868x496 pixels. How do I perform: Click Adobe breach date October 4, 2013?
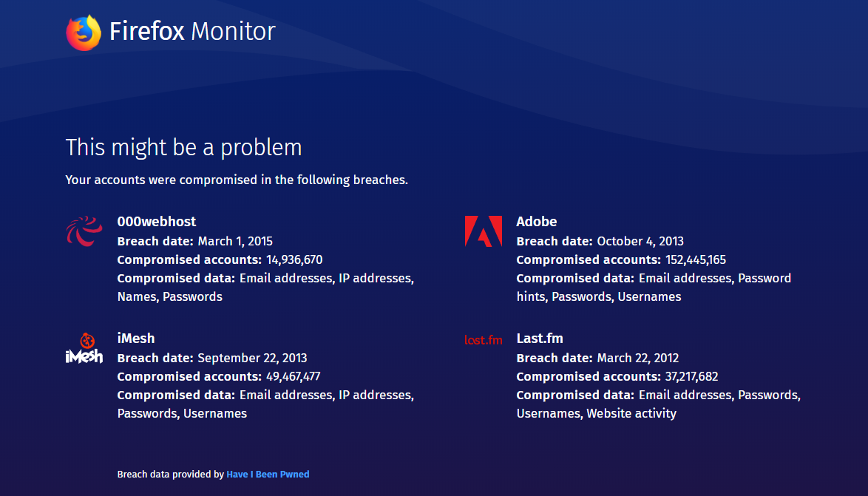click(640, 241)
